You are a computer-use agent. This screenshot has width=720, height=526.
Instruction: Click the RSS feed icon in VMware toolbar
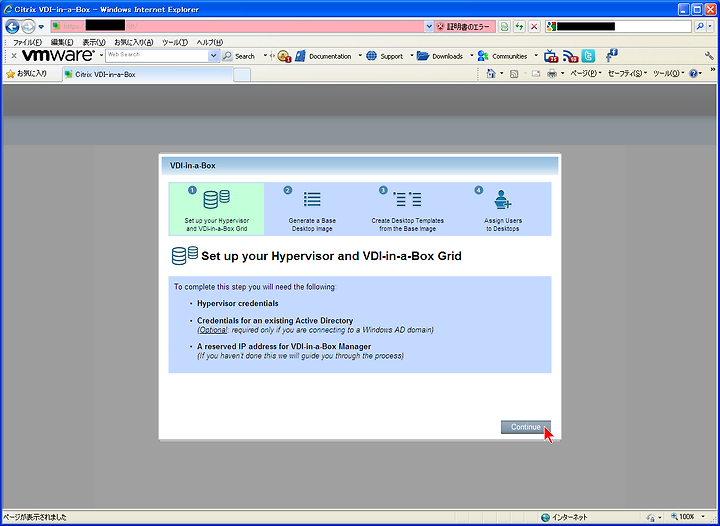[570, 56]
